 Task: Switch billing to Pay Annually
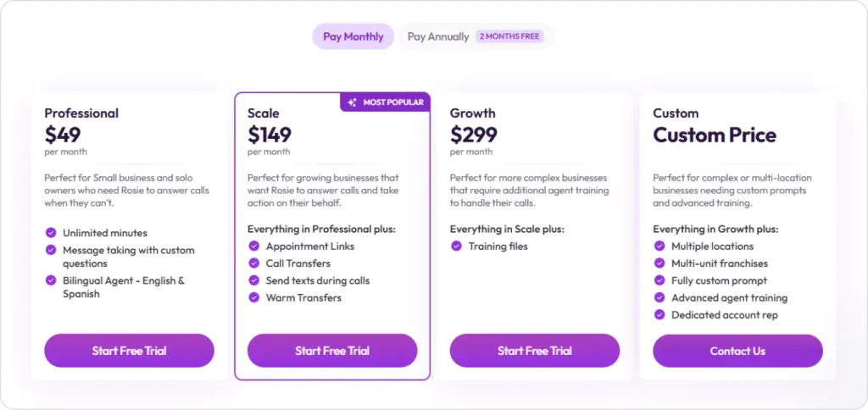[437, 36]
